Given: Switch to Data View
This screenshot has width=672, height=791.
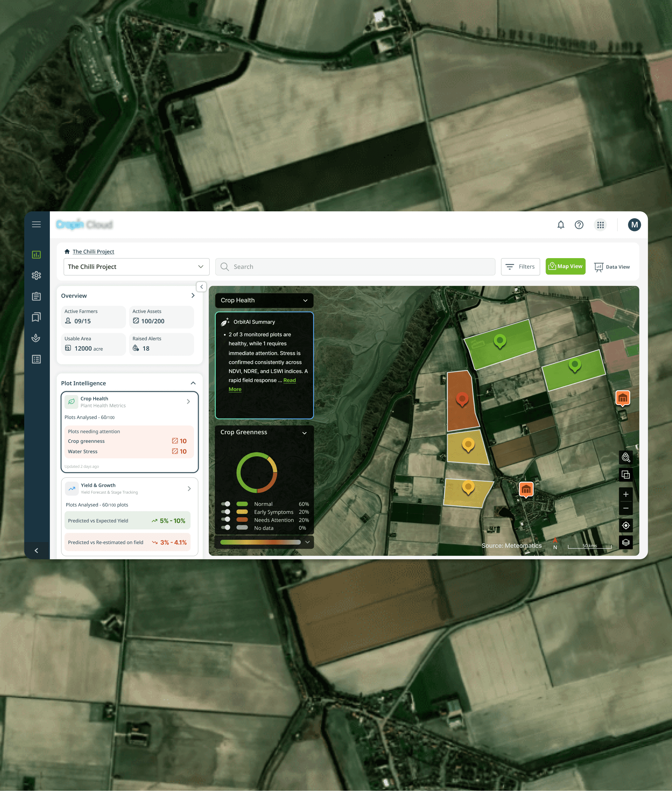Looking at the screenshot, I should tap(612, 267).
